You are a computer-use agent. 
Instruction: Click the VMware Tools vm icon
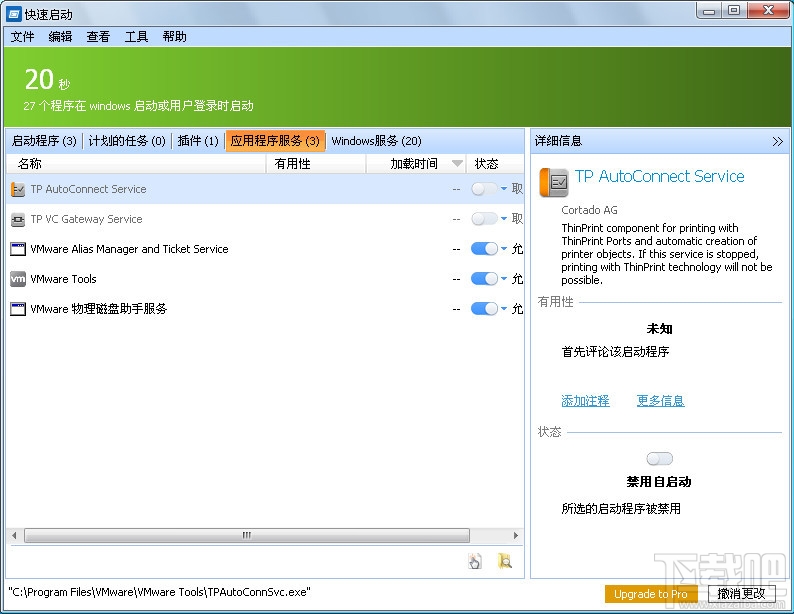click(x=18, y=279)
